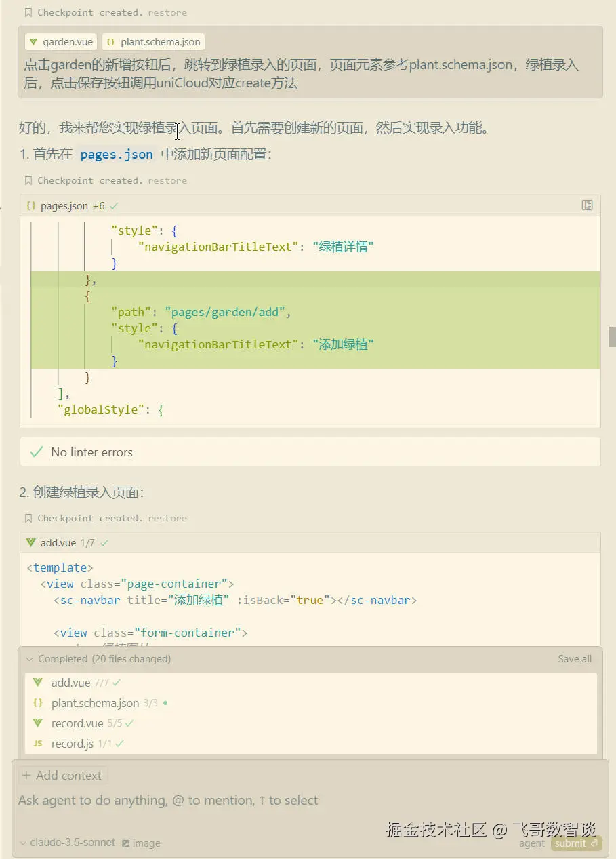616x859 pixels.
Task: Collapse the Completed (20 files changed) list
Action: (29, 659)
